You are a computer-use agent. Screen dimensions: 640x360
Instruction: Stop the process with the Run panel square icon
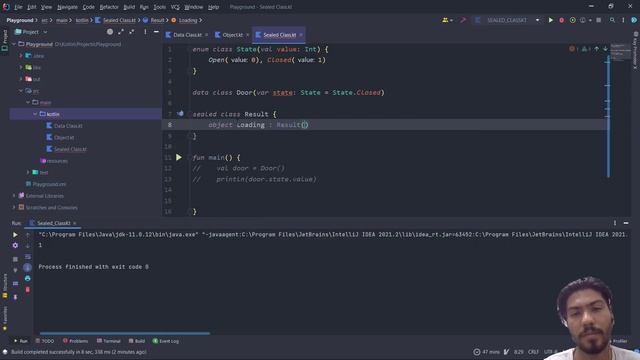[15, 259]
